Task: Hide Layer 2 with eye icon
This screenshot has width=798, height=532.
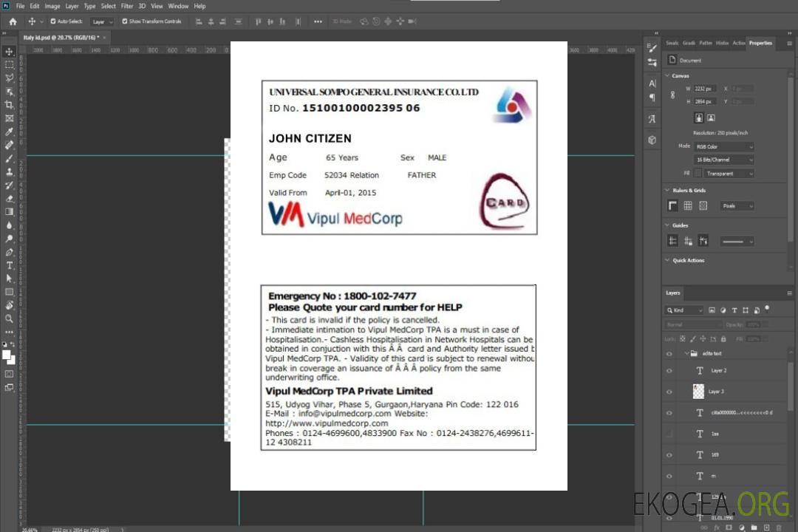Action: tap(669, 371)
